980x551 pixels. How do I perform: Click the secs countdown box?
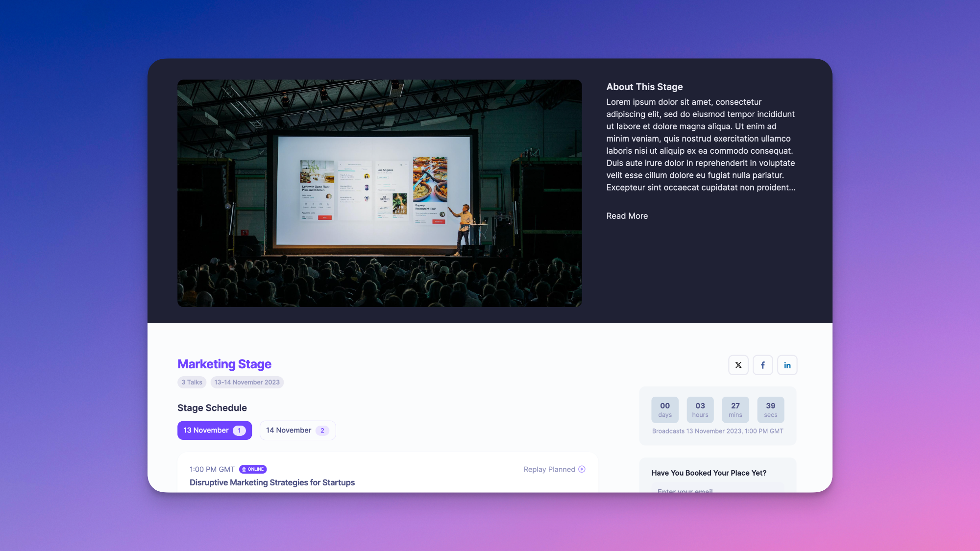pyautogui.click(x=770, y=409)
